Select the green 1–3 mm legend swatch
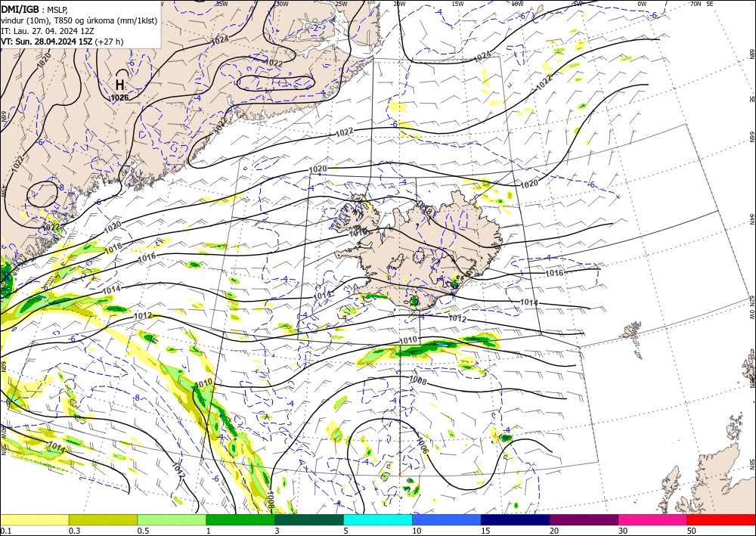756x536 pixels. tap(240, 519)
